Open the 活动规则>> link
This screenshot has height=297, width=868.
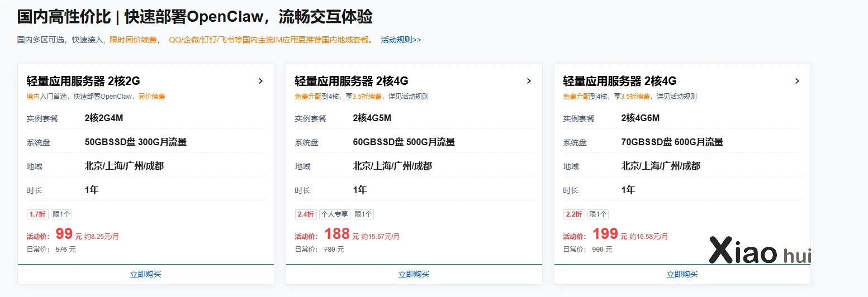coord(401,40)
